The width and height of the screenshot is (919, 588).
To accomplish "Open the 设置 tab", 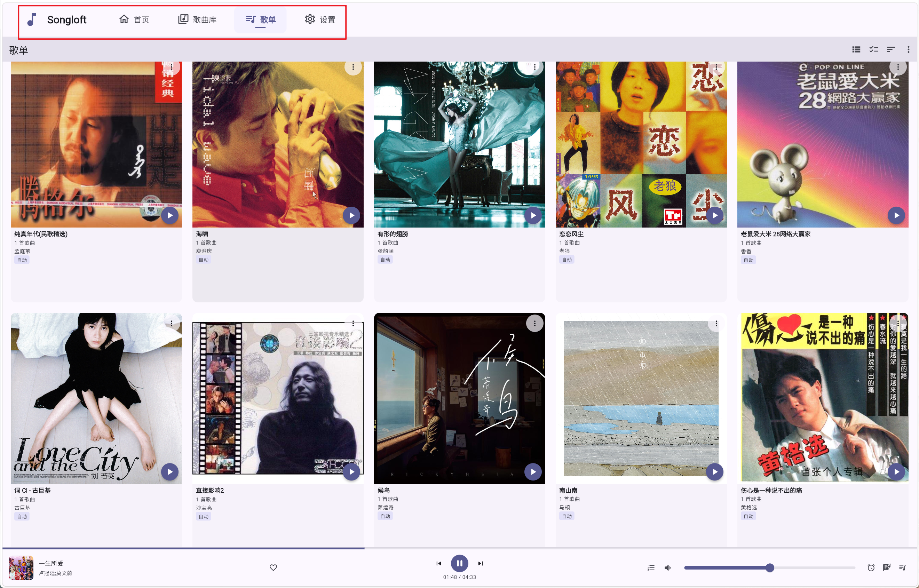I will (320, 19).
